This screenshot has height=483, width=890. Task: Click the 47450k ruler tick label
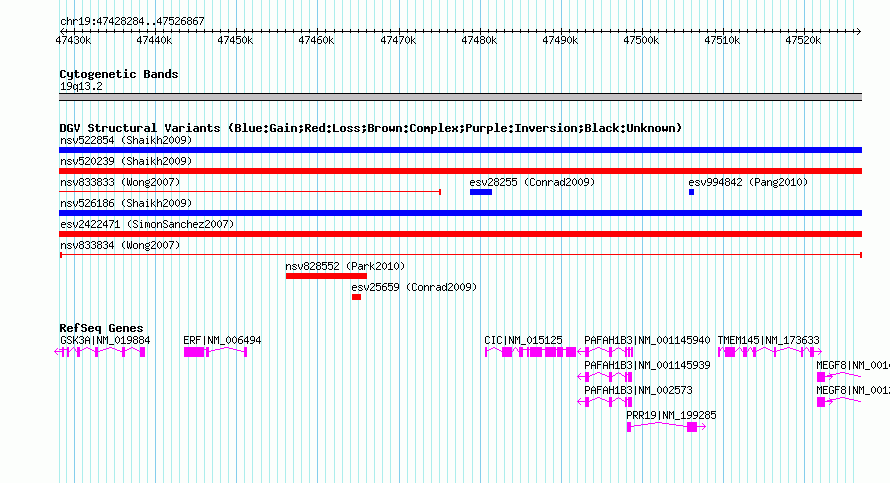(x=235, y=40)
